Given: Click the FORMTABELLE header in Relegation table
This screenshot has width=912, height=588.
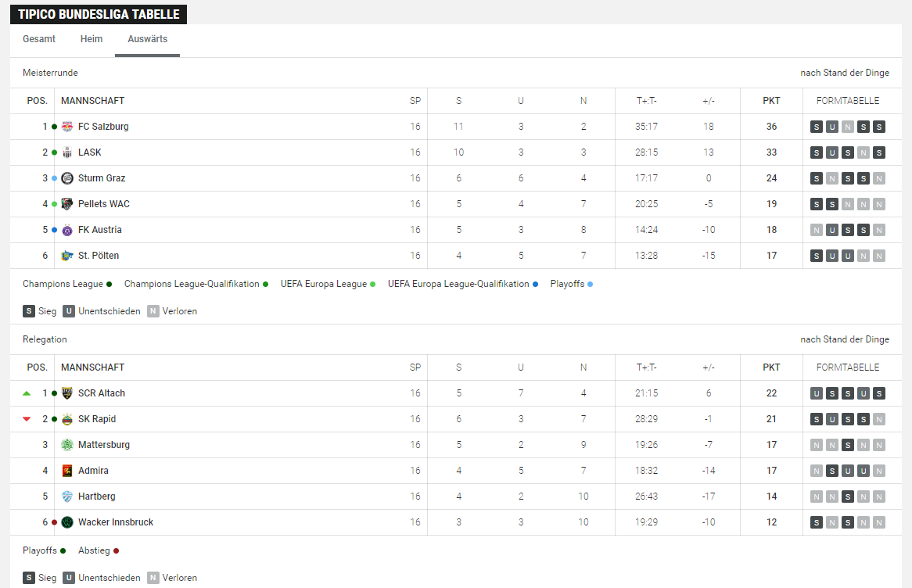Looking at the screenshot, I should [847, 367].
